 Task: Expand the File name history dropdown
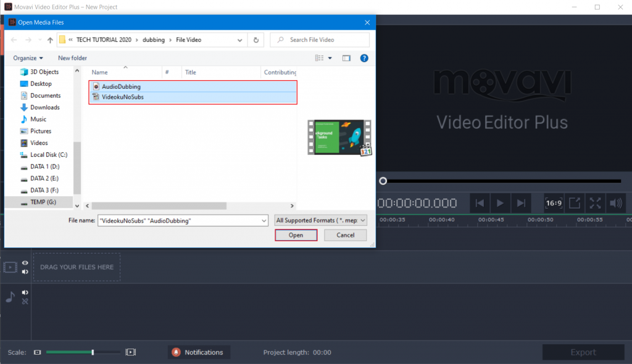pyautogui.click(x=264, y=220)
